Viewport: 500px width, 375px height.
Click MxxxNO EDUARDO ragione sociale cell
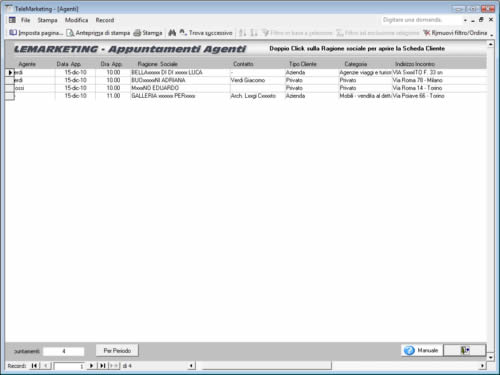pyautogui.click(x=180, y=88)
